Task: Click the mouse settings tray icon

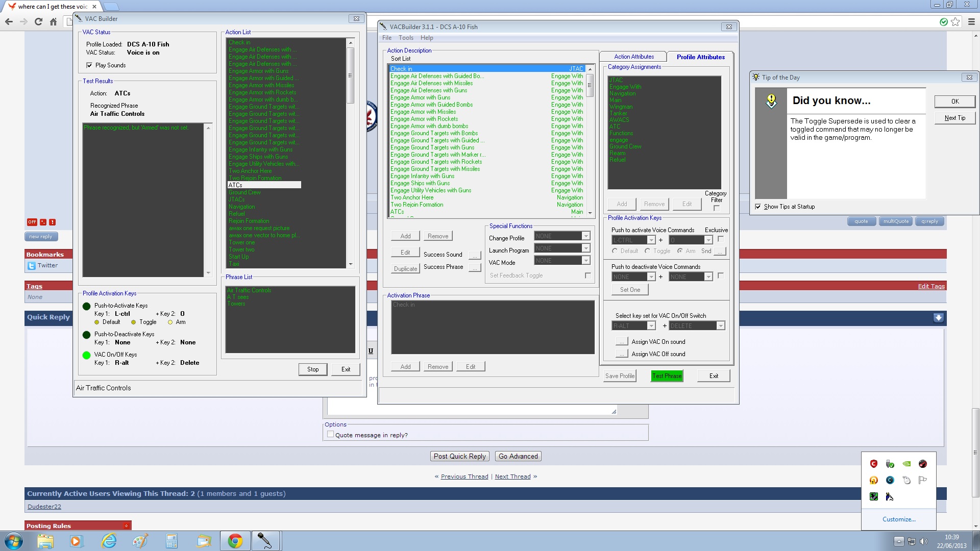Action: pos(906,480)
